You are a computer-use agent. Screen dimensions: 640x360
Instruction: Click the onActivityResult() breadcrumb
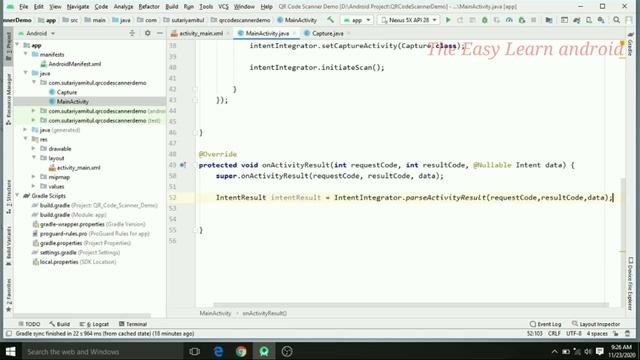tap(264, 313)
